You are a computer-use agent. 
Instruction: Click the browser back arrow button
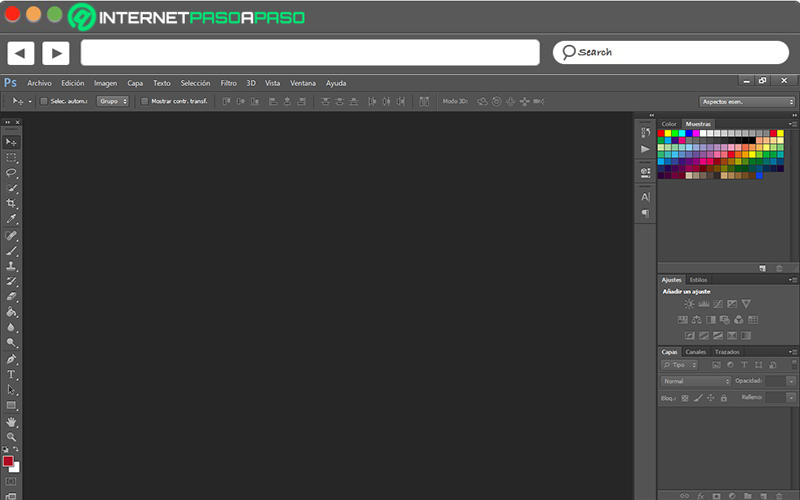pyautogui.click(x=20, y=53)
